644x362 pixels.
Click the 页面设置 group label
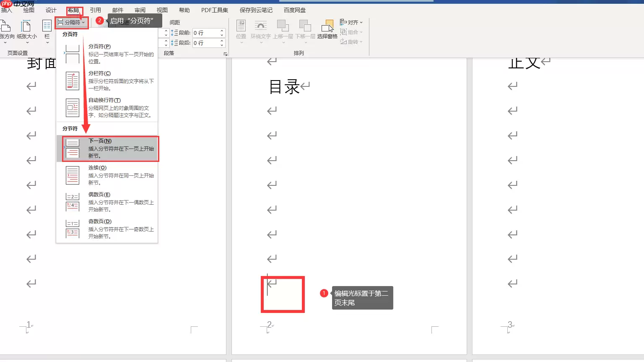[18, 53]
